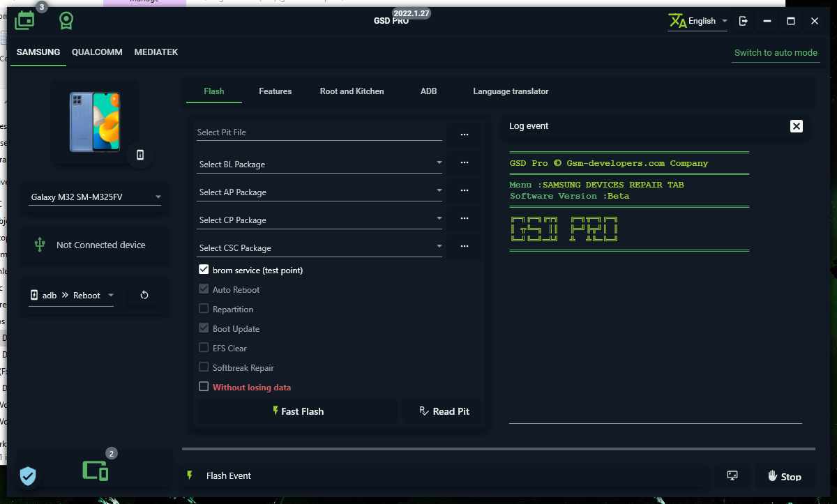Click the Flash Event status text
837x504 pixels.
229,475
